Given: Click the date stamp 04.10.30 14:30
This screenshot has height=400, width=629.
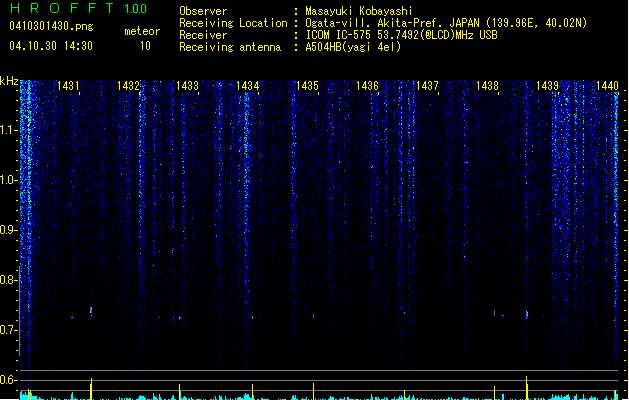Looking at the screenshot, I should tap(51, 46).
